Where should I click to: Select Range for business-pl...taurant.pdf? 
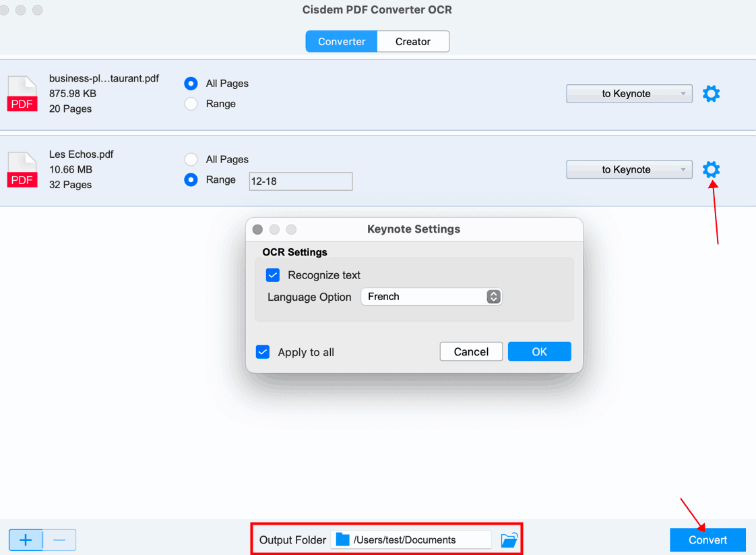click(191, 104)
